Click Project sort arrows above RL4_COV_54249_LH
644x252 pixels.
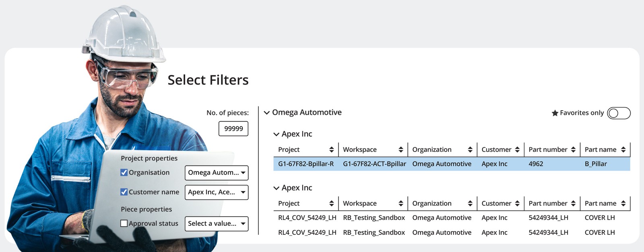[331, 204]
